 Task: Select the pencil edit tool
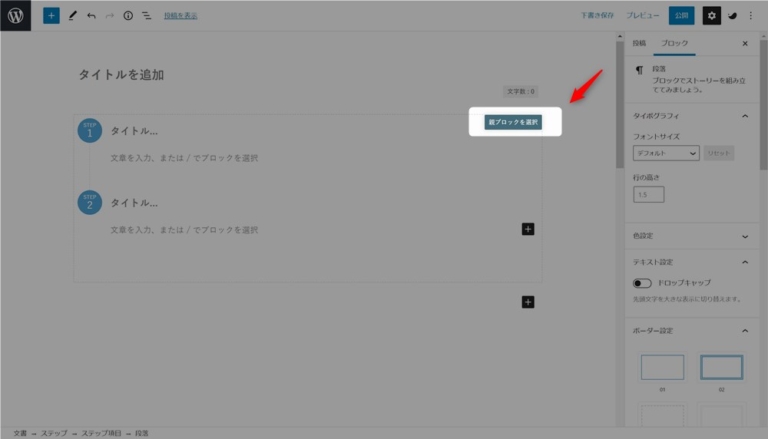pos(72,16)
